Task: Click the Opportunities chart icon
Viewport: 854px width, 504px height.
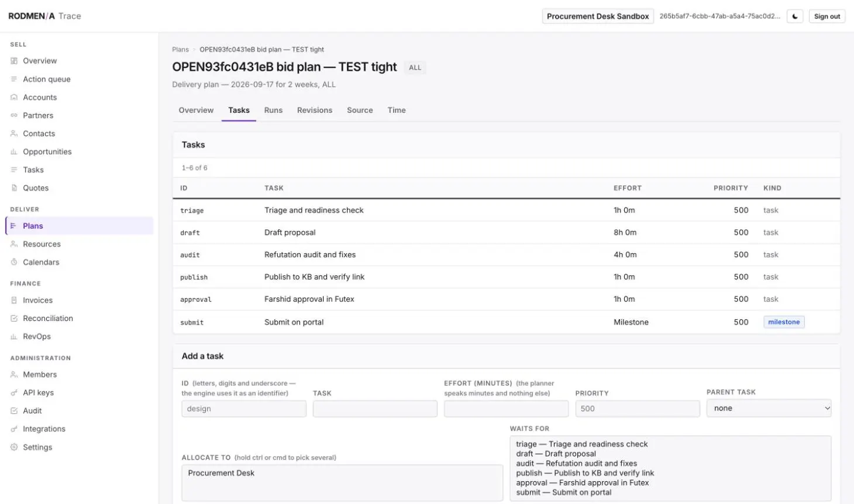Action: (x=14, y=151)
